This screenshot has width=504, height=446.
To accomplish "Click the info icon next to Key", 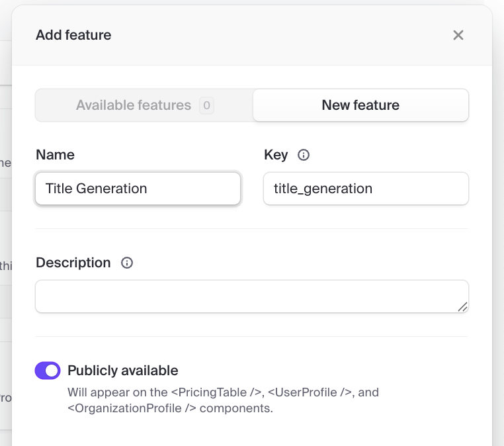I will (304, 155).
